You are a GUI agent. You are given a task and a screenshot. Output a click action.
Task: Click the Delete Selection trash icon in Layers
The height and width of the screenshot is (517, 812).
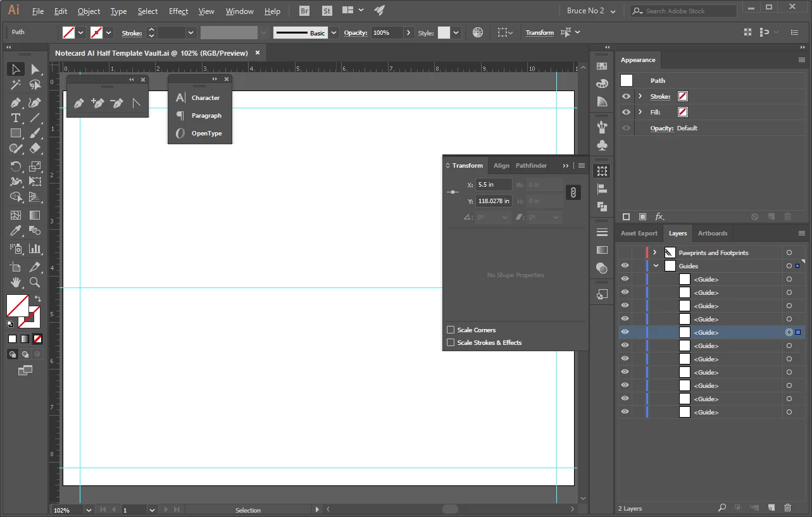pyautogui.click(x=787, y=508)
